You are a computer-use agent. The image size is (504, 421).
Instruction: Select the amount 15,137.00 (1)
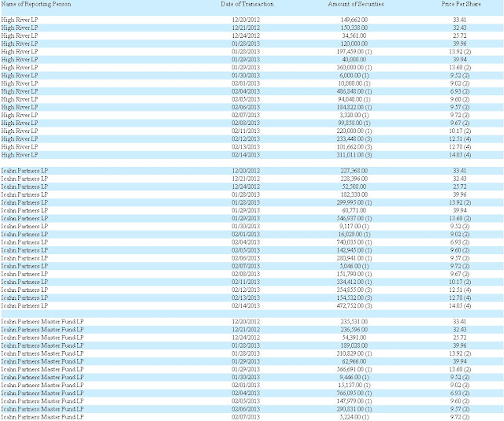tap(354, 386)
